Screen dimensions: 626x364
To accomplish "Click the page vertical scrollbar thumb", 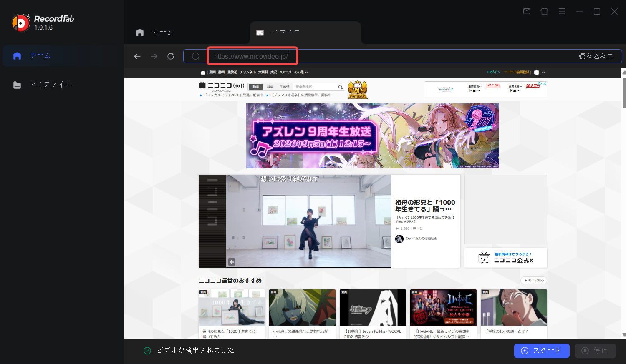I will [x=624, y=92].
